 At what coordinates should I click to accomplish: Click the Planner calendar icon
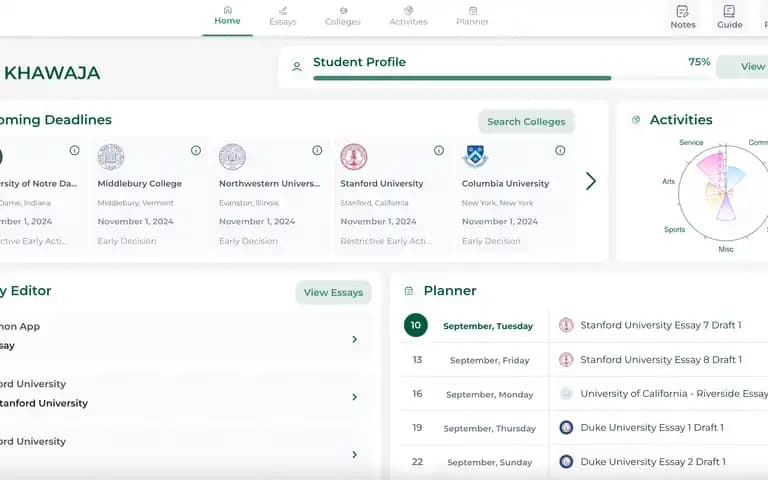[409, 291]
